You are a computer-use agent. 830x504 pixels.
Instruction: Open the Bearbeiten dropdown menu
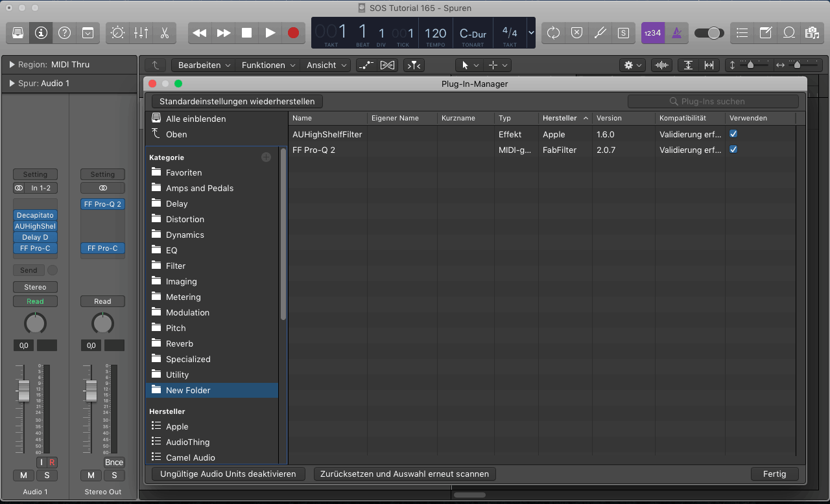coord(203,65)
